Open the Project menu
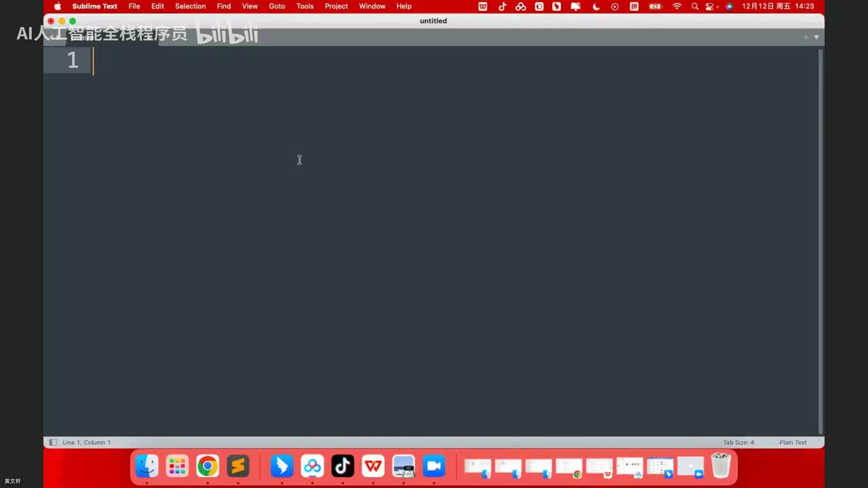Viewport: 868px width, 488px height. tap(336, 6)
